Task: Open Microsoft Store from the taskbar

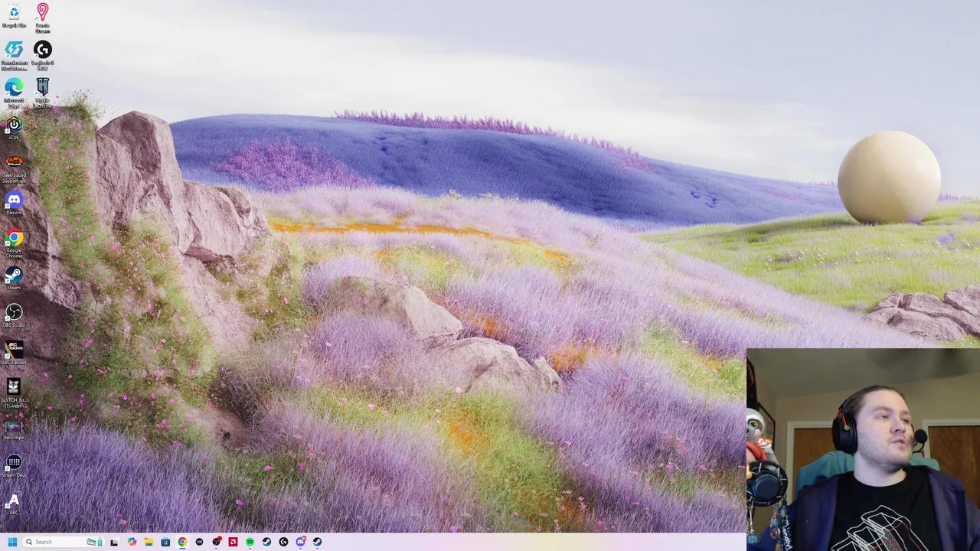Action: pos(165,542)
